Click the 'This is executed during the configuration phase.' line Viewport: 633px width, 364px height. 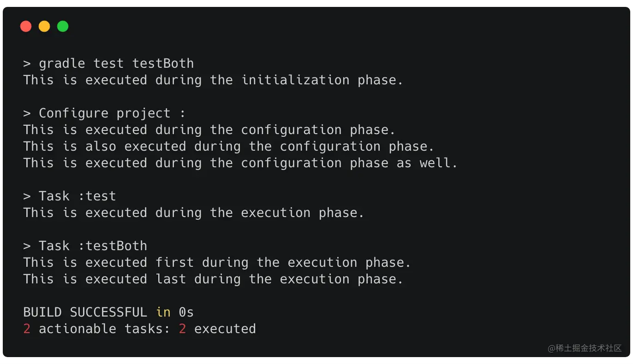pos(209,130)
